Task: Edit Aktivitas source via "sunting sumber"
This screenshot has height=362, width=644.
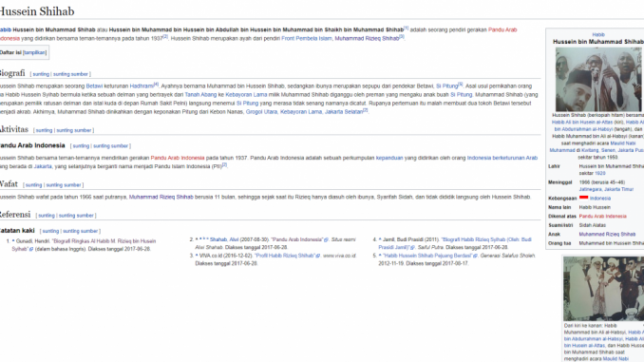Action: click(x=73, y=130)
